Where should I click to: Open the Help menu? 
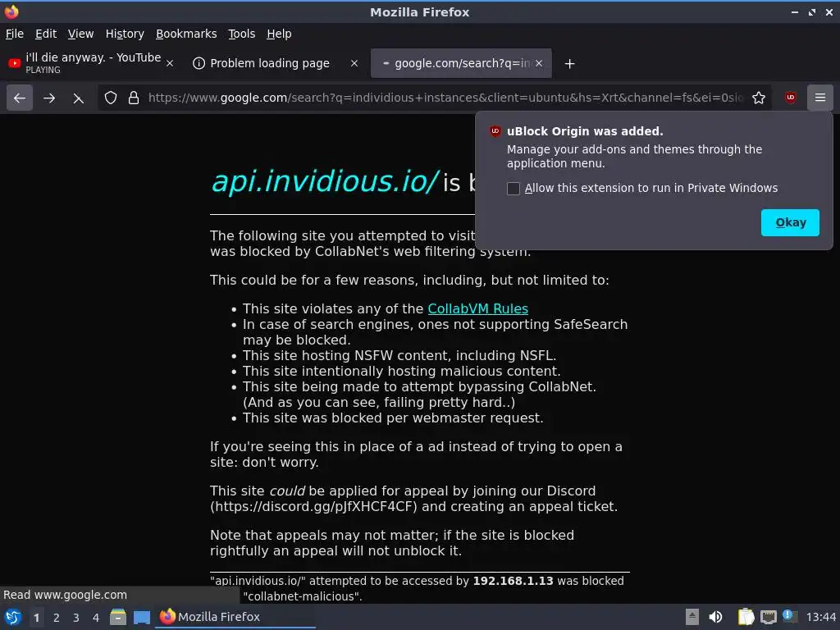(279, 34)
